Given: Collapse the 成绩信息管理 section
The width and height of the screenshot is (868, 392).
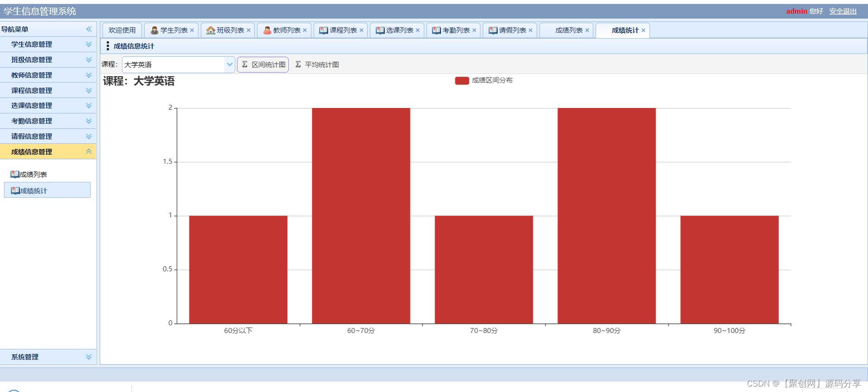Looking at the screenshot, I should 89,152.
